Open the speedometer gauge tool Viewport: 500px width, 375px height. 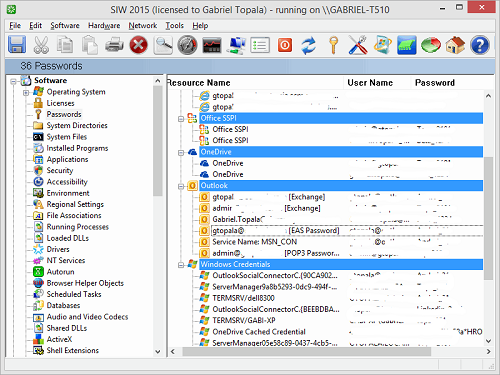pos(187,45)
